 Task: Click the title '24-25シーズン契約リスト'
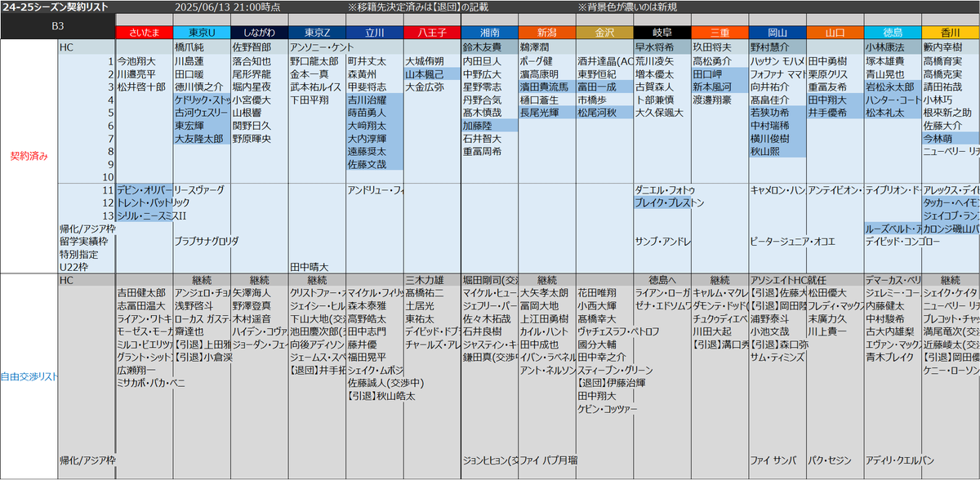pyautogui.click(x=55, y=7)
